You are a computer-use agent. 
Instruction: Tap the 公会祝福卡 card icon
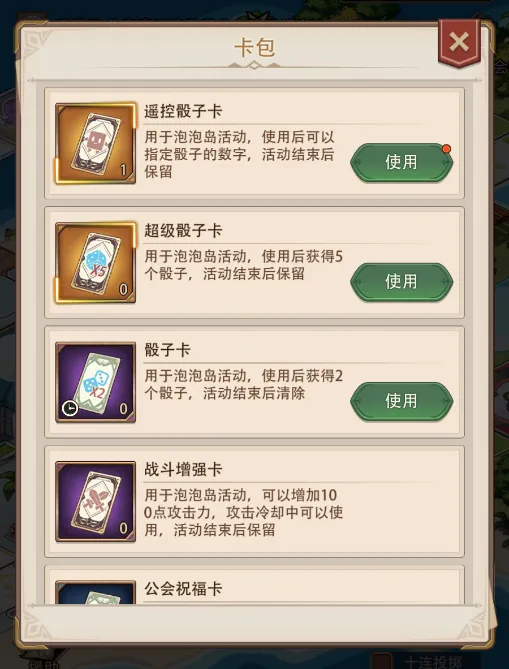(x=95, y=592)
